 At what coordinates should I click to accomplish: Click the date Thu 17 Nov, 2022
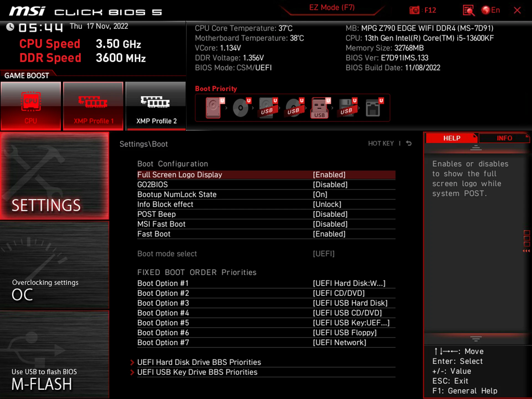coord(99,26)
